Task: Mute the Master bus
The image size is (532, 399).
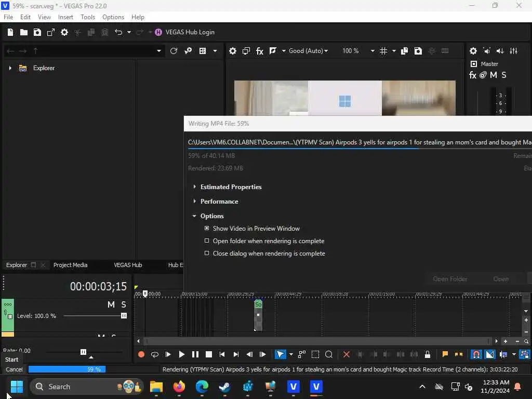Action: (494, 75)
